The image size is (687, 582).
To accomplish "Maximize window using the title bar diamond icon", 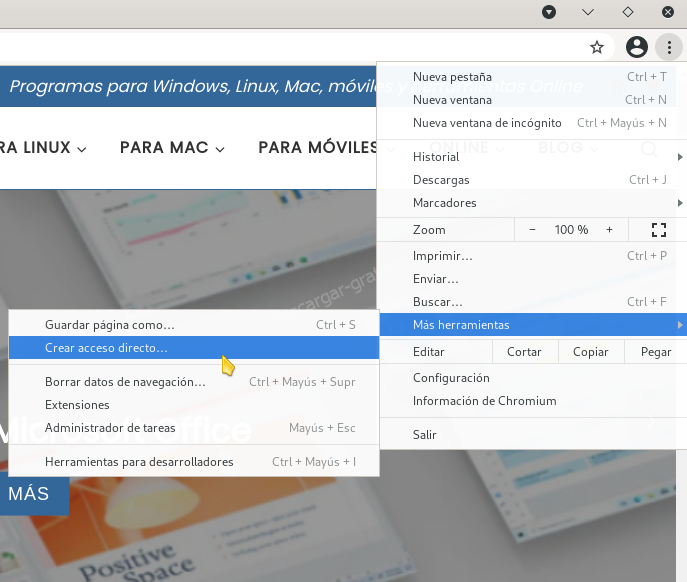I will (x=628, y=12).
